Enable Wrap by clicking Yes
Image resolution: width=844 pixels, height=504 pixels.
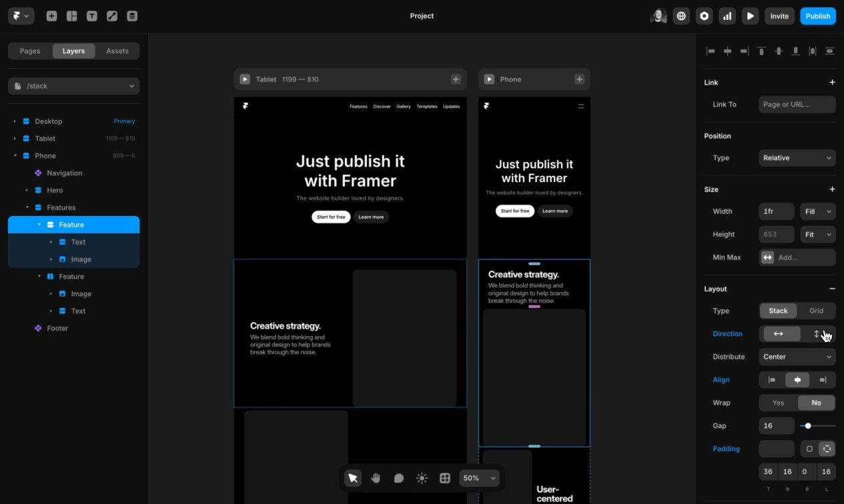(x=778, y=403)
